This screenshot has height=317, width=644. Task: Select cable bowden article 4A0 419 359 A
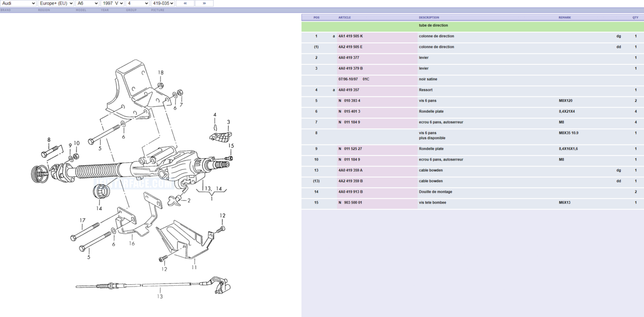point(352,170)
